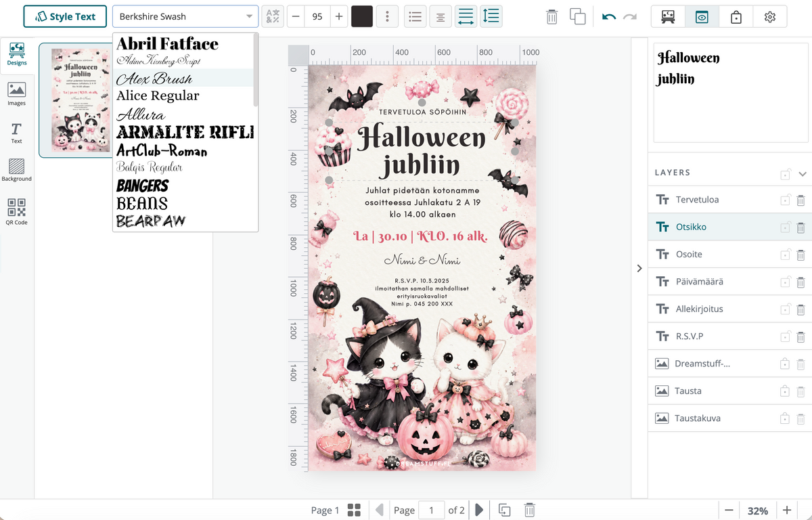The image size is (812, 520).
Task: Choose ArtClub-Roman font
Action: click(x=183, y=150)
